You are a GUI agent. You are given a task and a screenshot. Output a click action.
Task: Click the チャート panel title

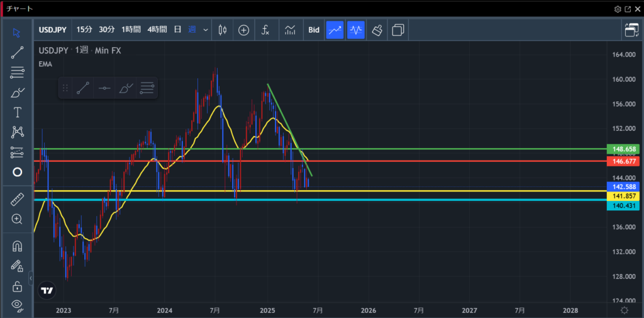click(x=19, y=9)
